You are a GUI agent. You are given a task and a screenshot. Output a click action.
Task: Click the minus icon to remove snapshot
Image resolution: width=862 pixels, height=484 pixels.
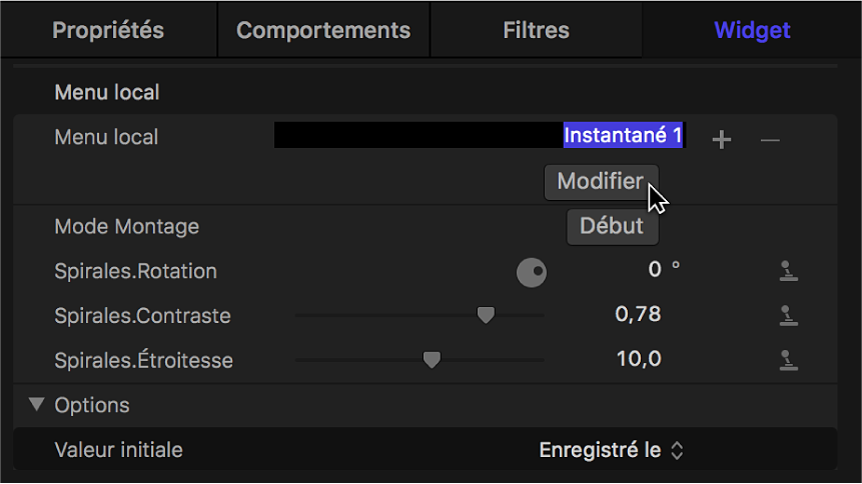coord(770,140)
